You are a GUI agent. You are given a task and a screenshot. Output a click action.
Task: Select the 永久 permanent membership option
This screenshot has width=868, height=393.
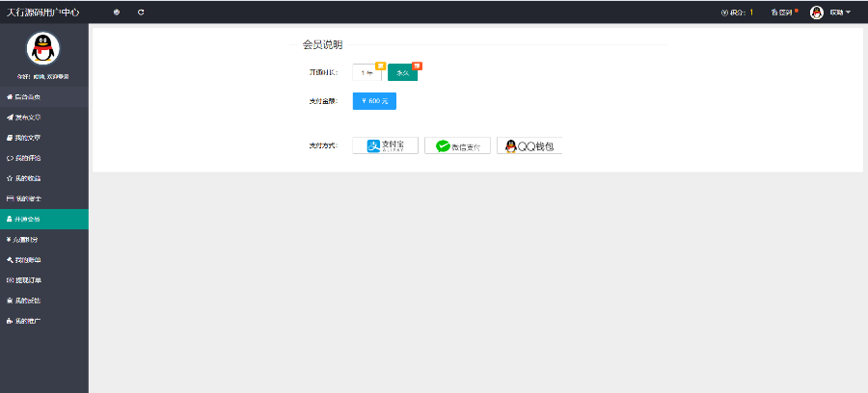[x=402, y=73]
